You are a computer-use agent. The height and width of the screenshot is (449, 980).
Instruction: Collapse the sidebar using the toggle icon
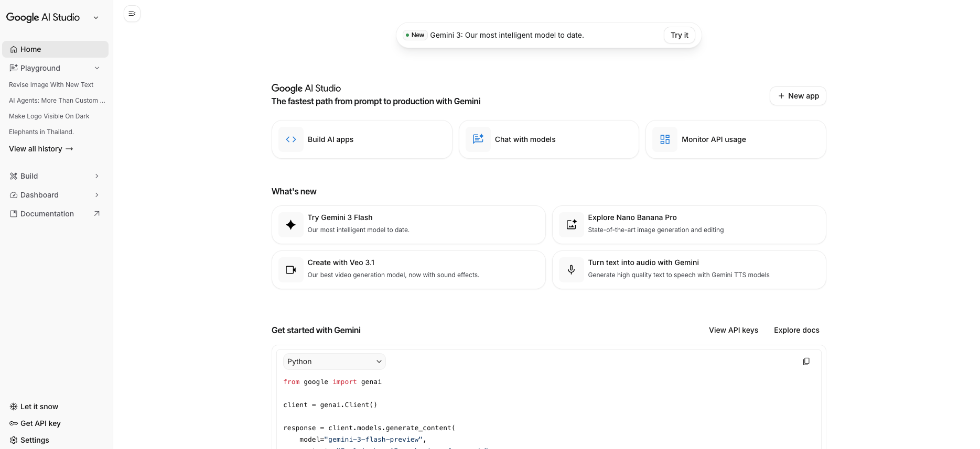132,14
